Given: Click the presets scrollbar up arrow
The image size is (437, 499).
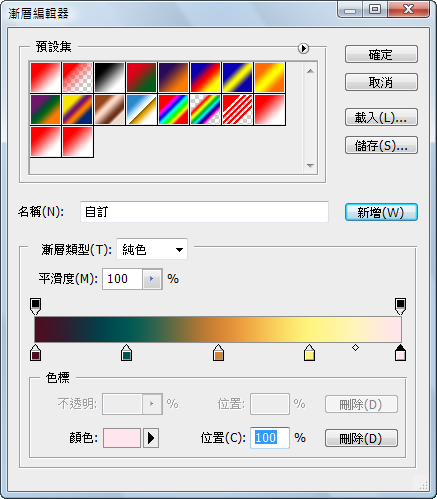Looking at the screenshot, I should click(x=310, y=71).
